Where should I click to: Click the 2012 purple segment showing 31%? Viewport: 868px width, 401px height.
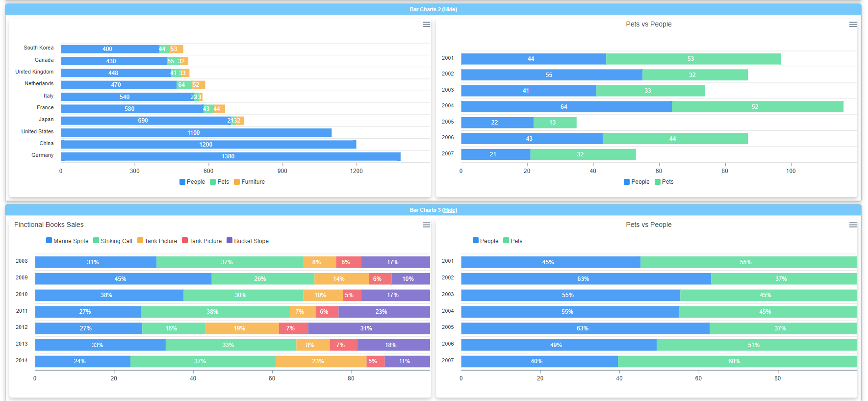[x=369, y=328]
